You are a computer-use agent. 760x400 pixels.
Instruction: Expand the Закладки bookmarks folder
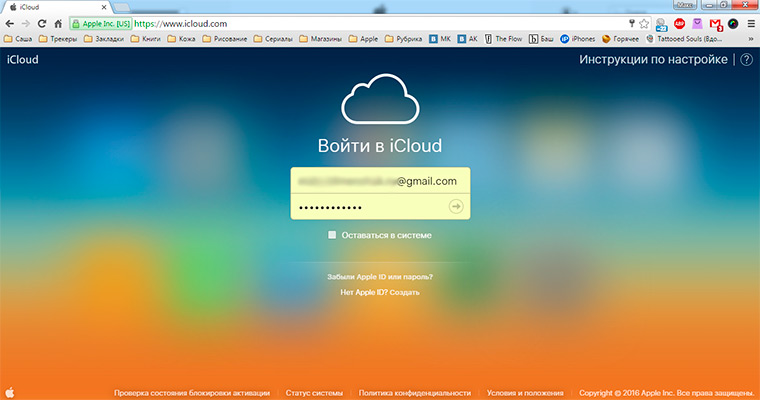point(104,39)
